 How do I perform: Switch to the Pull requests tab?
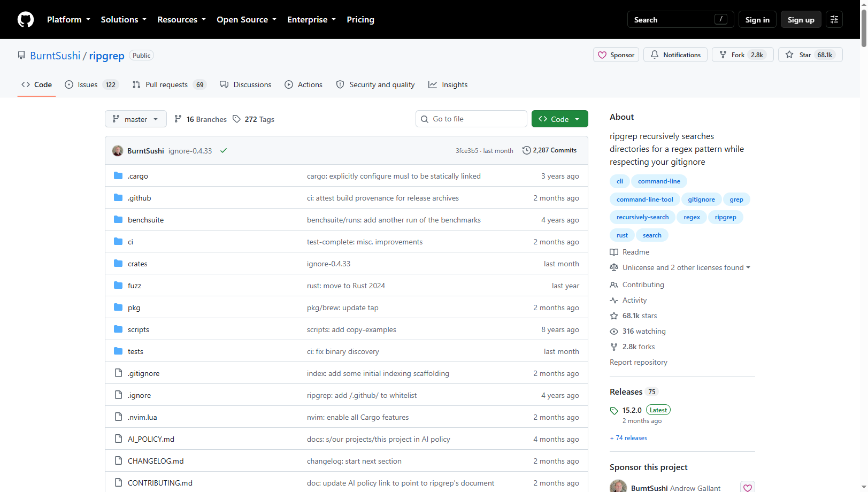pos(169,84)
